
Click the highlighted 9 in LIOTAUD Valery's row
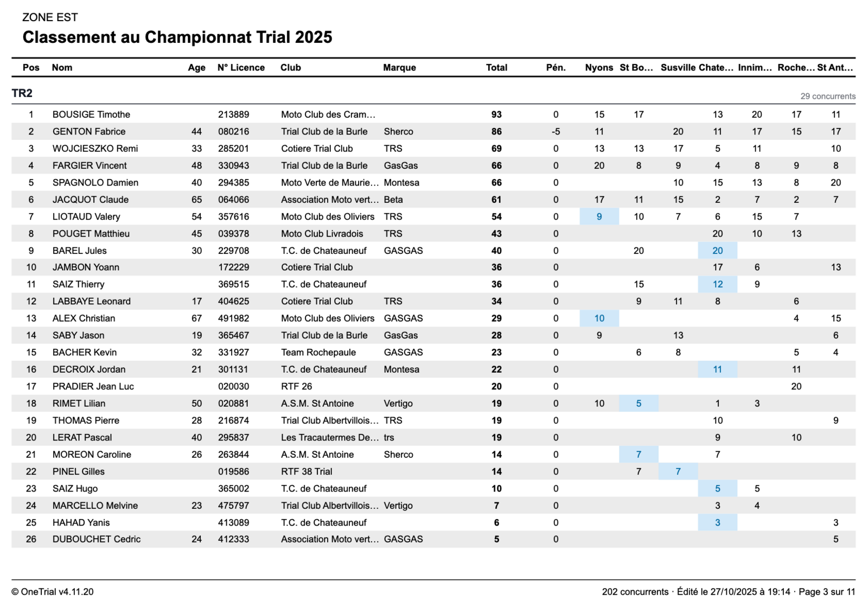coord(599,216)
